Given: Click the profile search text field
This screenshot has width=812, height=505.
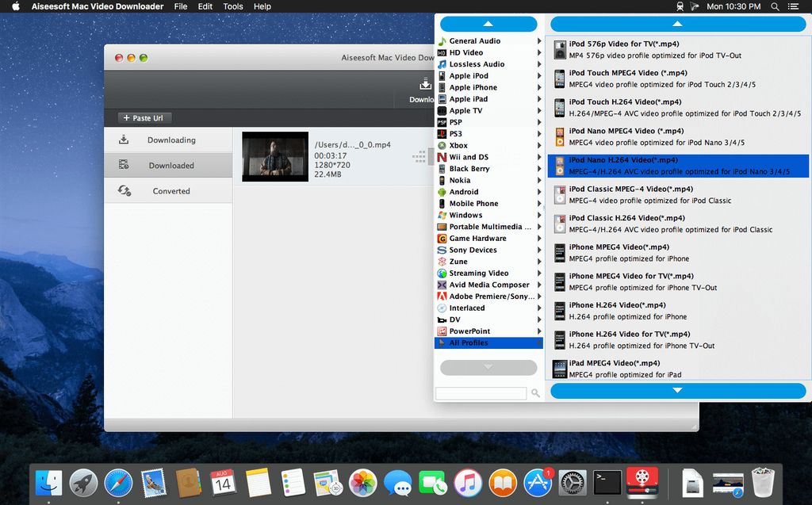Looking at the screenshot, I should click(x=481, y=393).
